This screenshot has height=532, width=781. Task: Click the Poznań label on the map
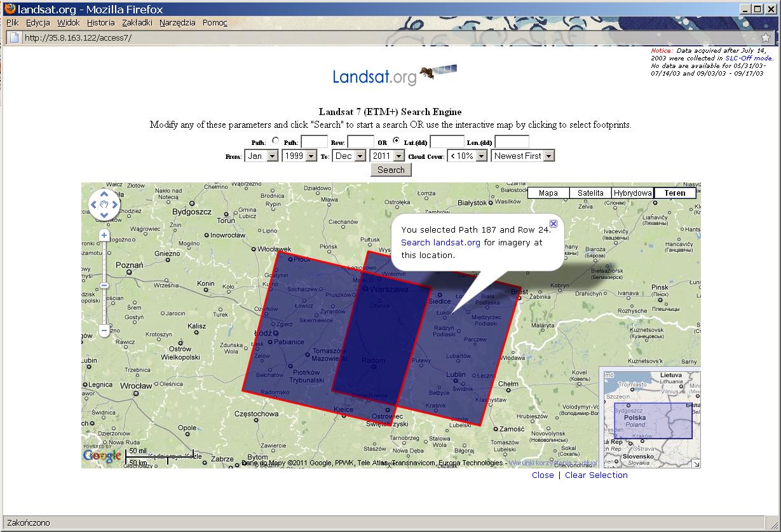pyautogui.click(x=129, y=265)
